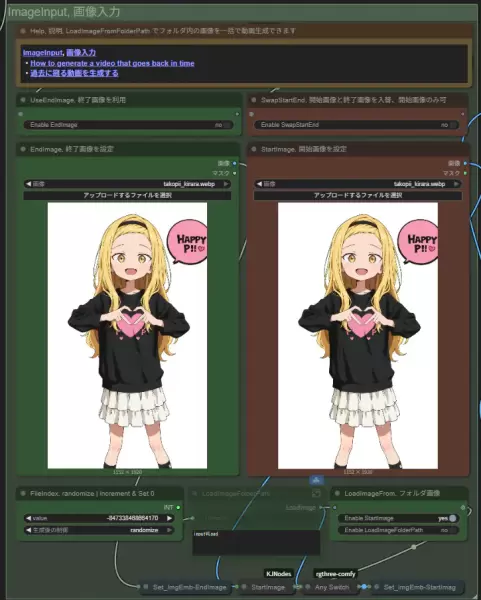Screen dimensions: 481x600
Task: Select next image in EndImage node
Action: [x=226, y=184]
